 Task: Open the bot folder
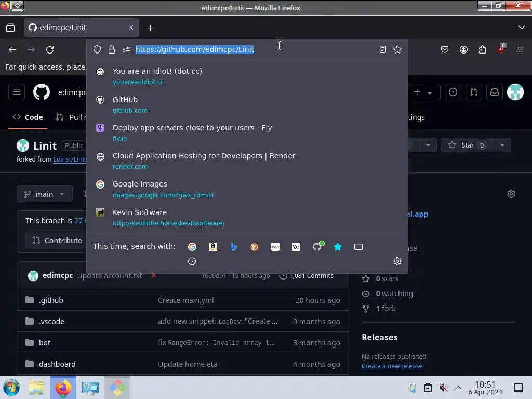point(45,343)
